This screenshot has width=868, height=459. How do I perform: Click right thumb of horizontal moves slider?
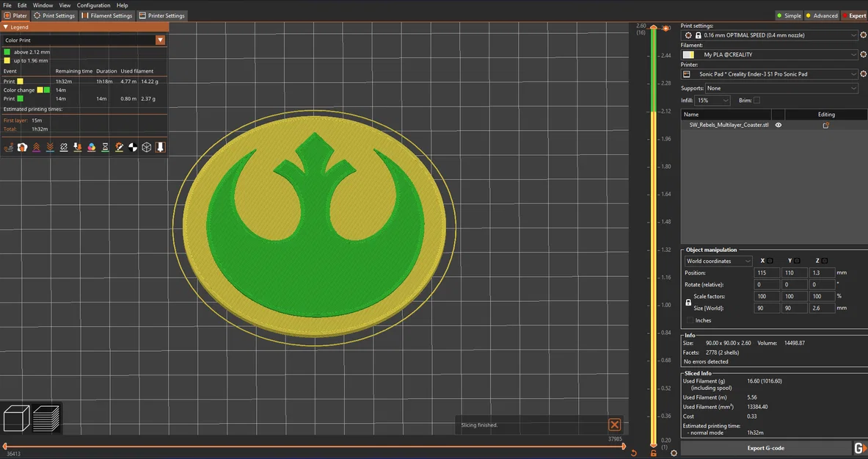coord(624,447)
